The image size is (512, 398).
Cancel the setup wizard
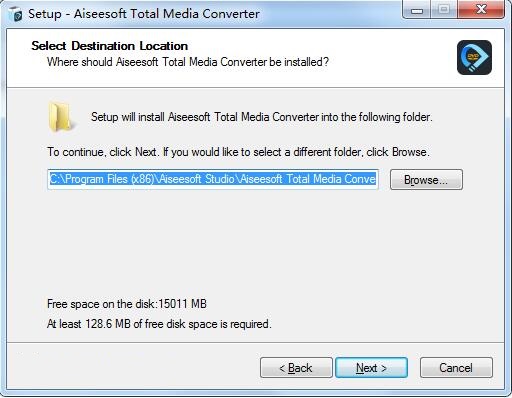(456, 368)
